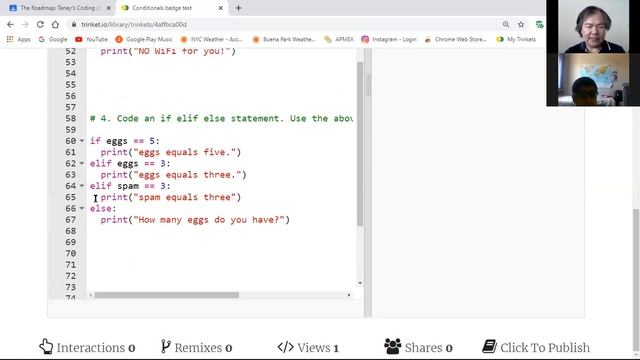Collapse the code fold at line 64

click(x=82, y=186)
